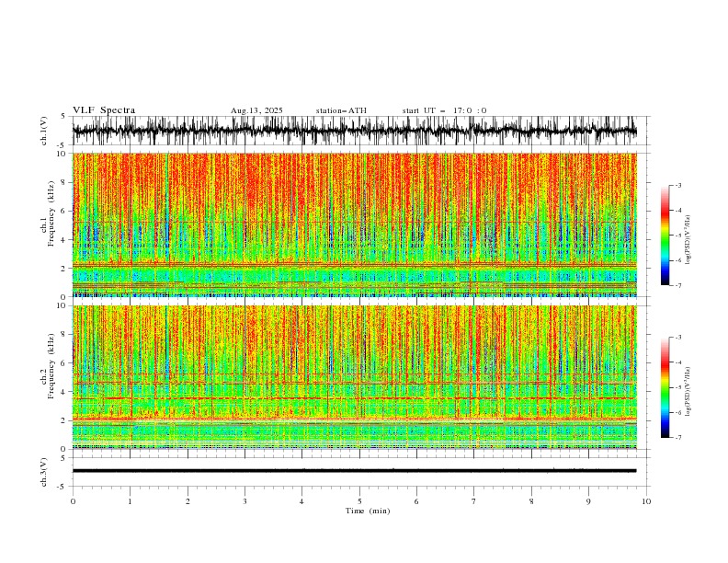Click the time axis tick label '5'
The width and height of the screenshot is (728, 563).
(359, 501)
